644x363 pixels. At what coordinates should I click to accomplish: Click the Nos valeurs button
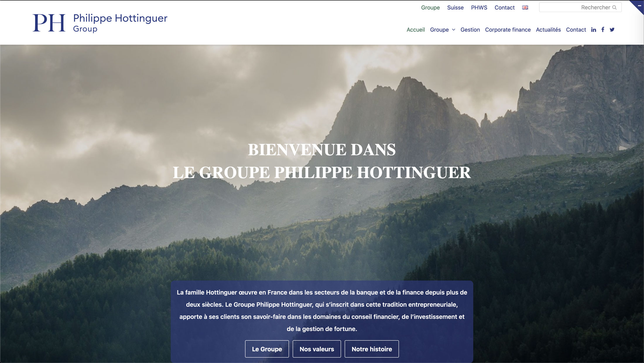(x=317, y=349)
